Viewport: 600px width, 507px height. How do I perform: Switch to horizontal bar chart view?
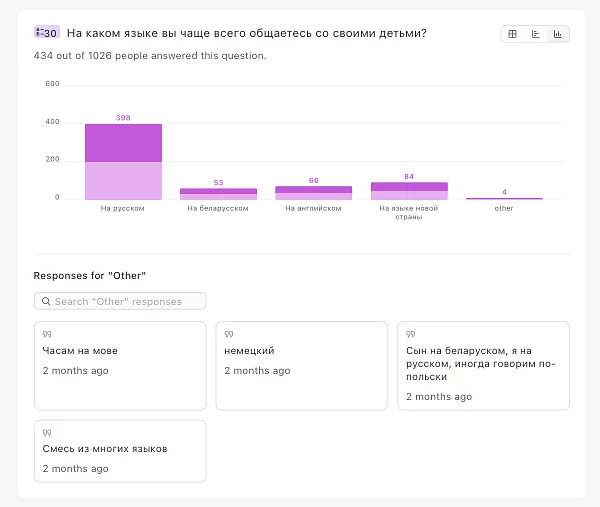535,34
